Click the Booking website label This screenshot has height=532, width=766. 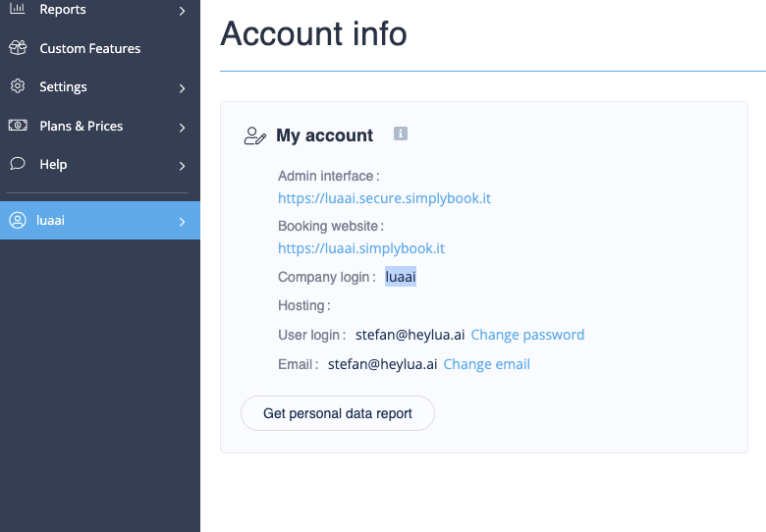(331, 226)
